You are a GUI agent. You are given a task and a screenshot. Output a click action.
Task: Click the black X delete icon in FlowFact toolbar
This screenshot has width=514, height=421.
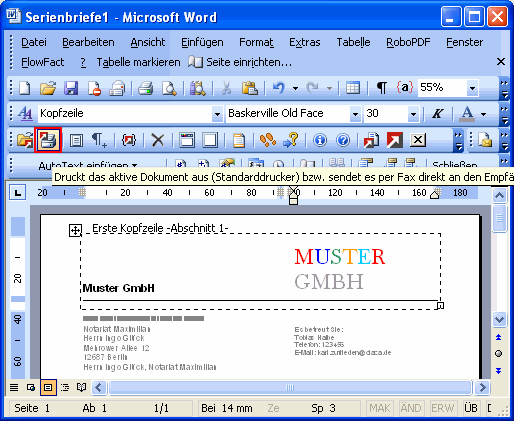click(x=158, y=140)
